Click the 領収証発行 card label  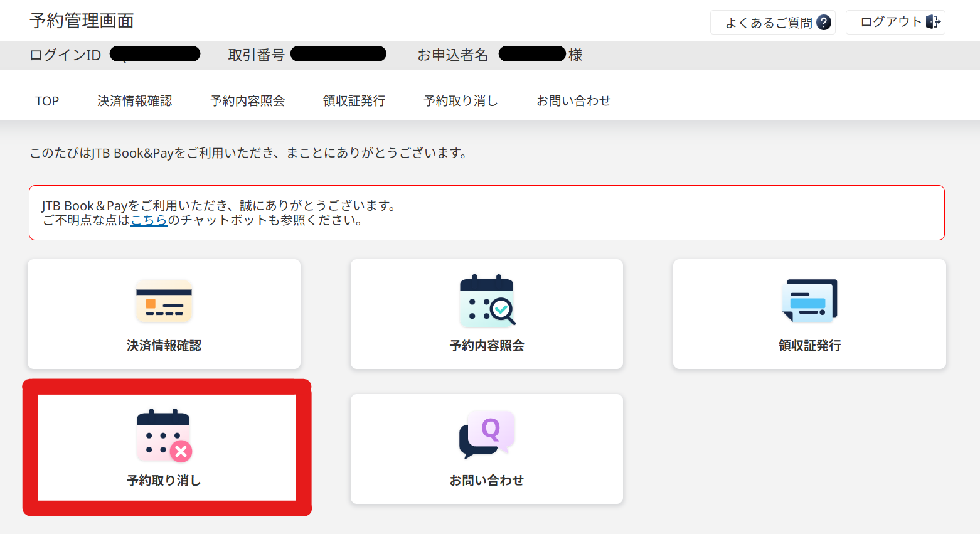click(809, 346)
